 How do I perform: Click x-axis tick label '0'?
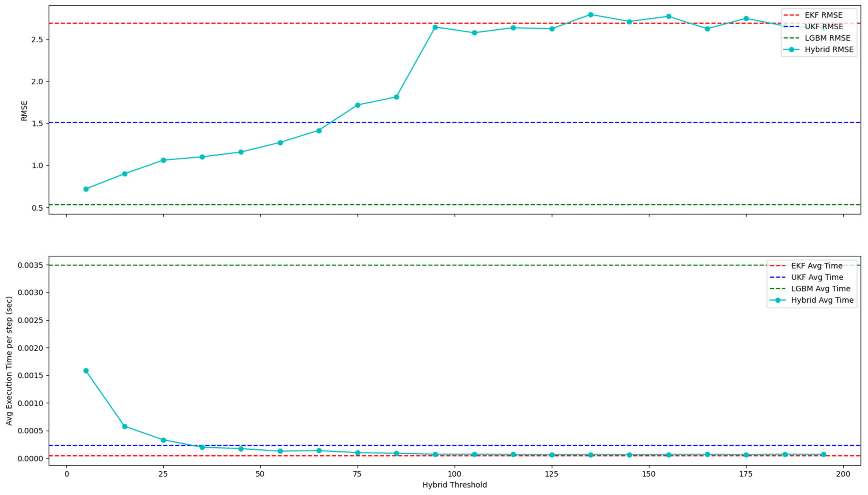click(66, 474)
